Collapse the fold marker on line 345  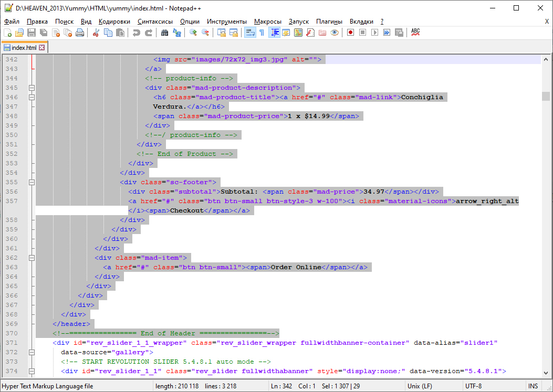coord(32,88)
